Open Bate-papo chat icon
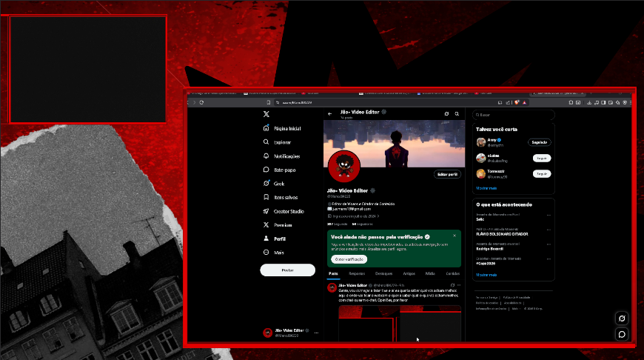Viewport: 644px width, 360px height. 266,170
